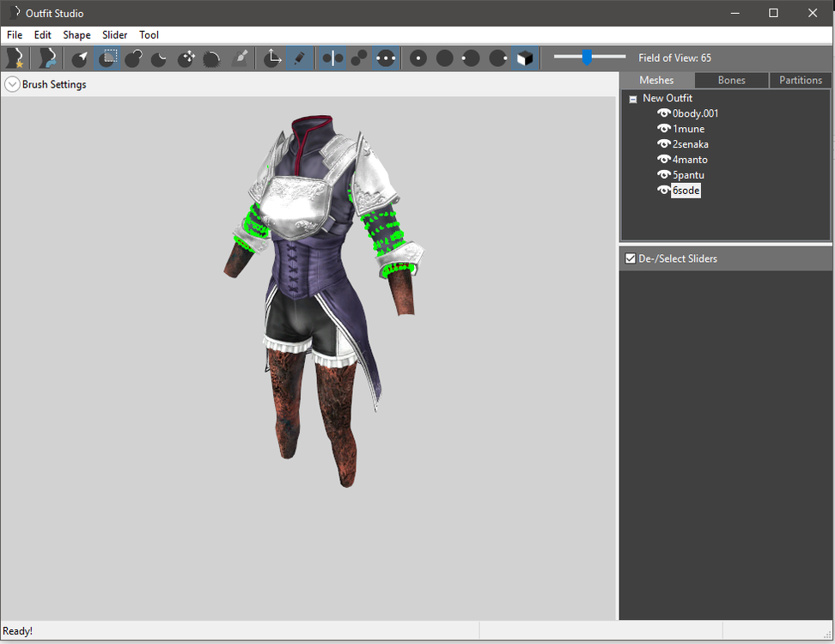Open the Shape menu
Image resolution: width=835 pixels, height=644 pixels.
click(x=76, y=35)
